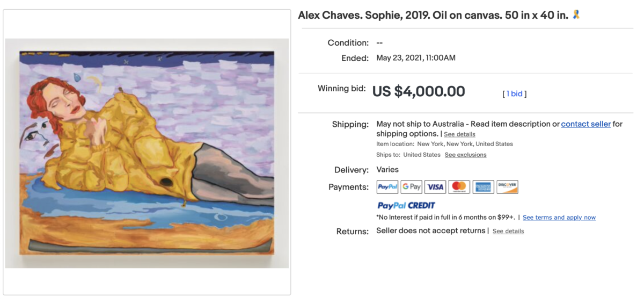Open 'See details' for shipping options
The height and width of the screenshot is (303, 644).
[x=459, y=134]
